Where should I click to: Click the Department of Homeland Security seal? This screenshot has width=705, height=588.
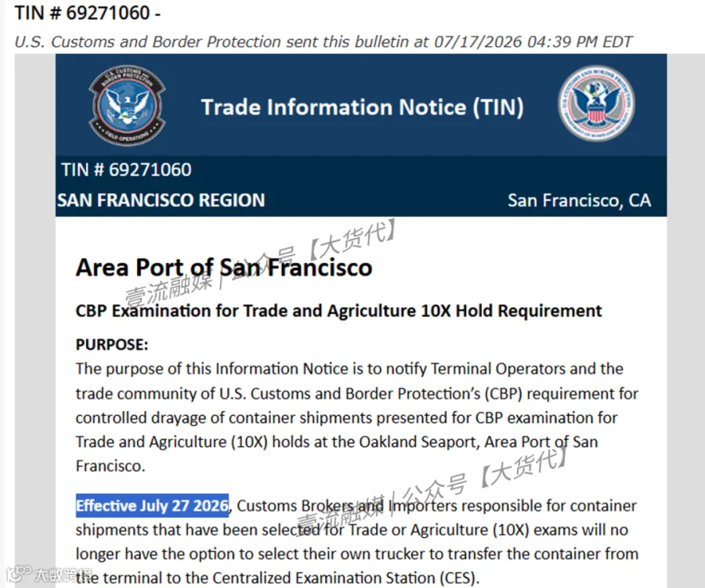[596, 104]
